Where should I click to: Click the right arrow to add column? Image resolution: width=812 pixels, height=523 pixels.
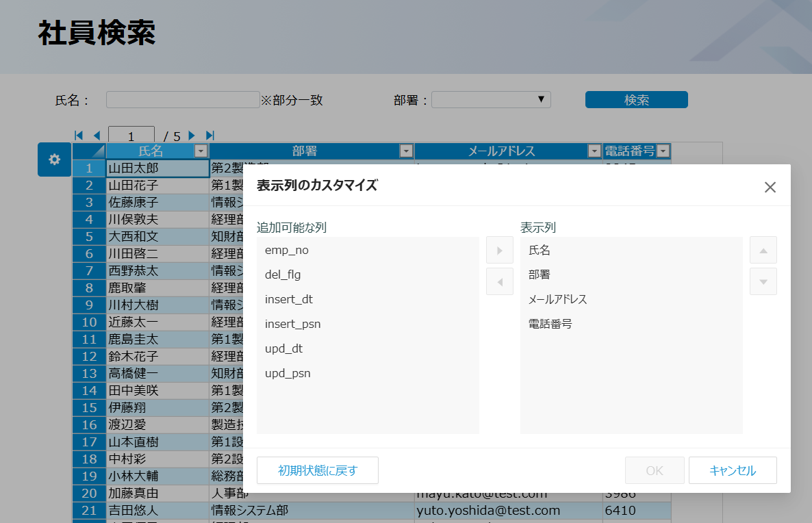(x=500, y=251)
